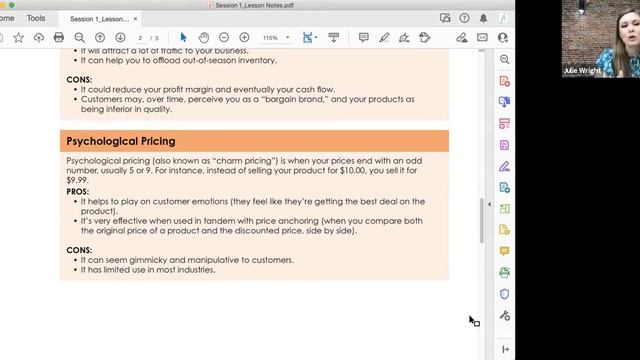Open the Help question mark icon

[464, 18]
